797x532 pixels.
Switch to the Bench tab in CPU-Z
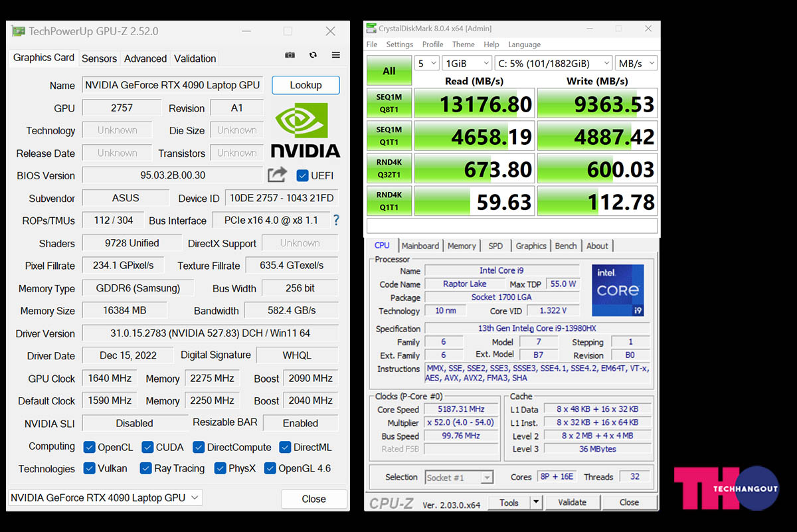point(566,246)
